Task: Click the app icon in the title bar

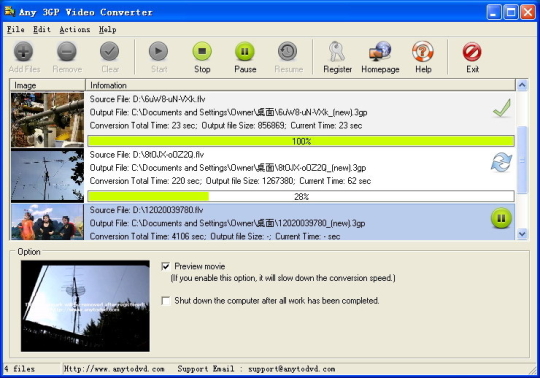Action: coord(10,11)
